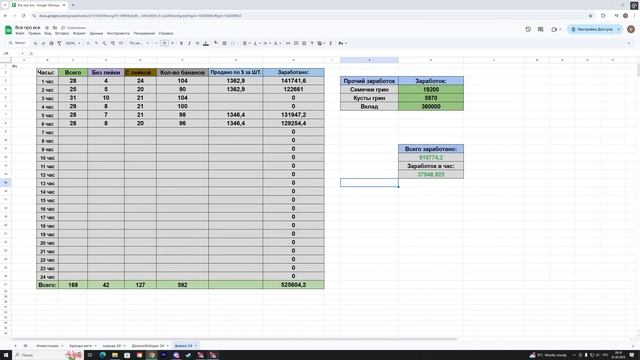
Task: Open the Справка menu
Action: (x=166, y=33)
